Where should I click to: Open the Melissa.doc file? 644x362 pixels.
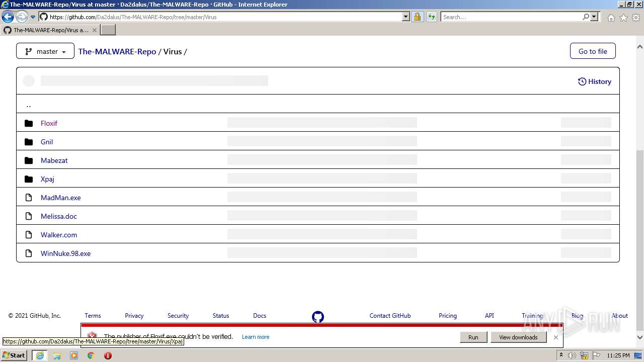coord(58,216)
